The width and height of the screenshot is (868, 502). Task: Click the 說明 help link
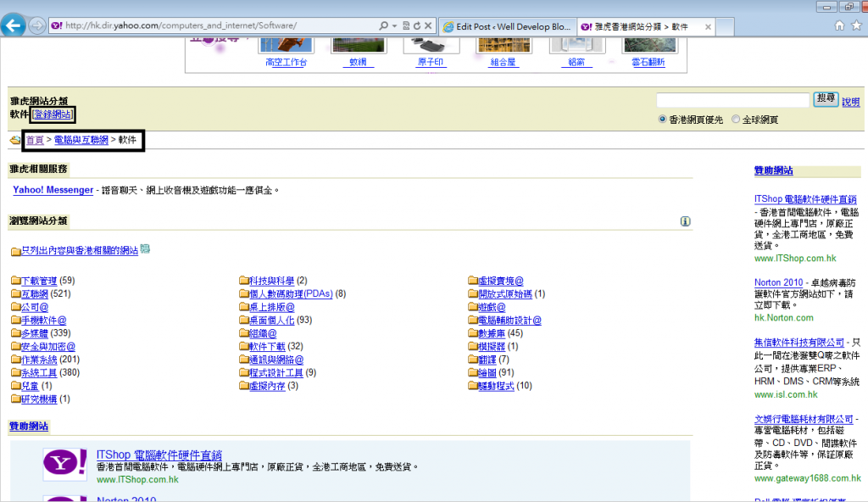[x=851, y=102]
